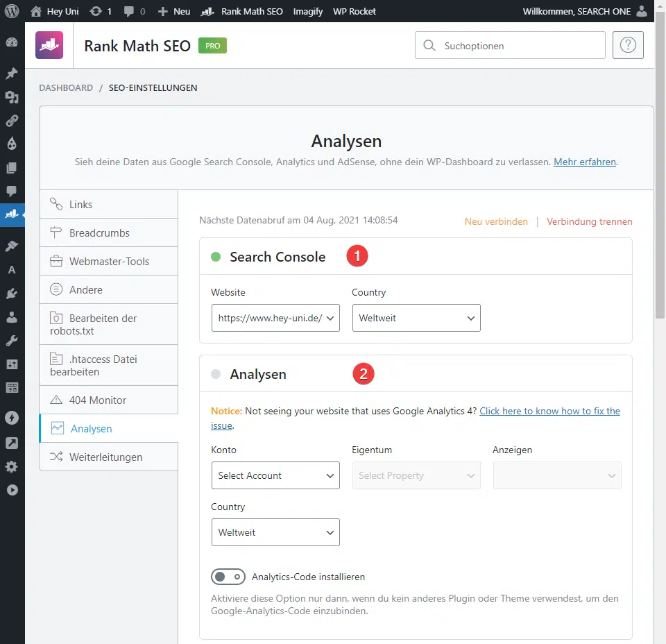Open the WP Rocket menu in the admin bar
The width and height of the screenshot is (666, 644).
click(x=355, y=11)
